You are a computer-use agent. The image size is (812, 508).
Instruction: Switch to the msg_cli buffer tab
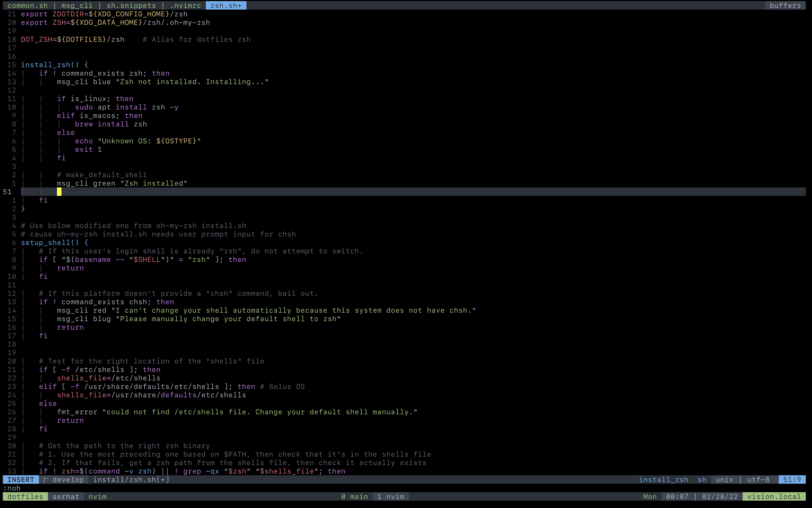pyautogui.click(x=77, y=5)
